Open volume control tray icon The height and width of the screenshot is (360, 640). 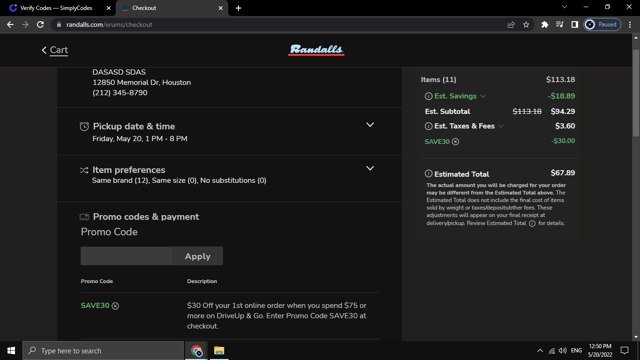click(563, 351)
